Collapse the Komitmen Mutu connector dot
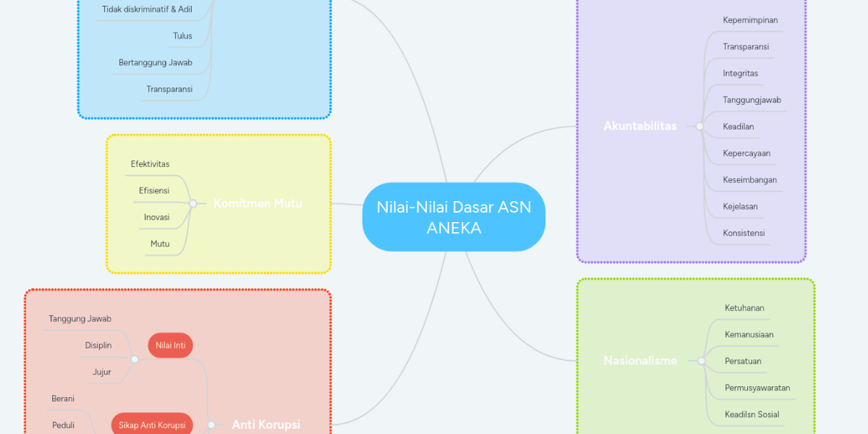 click(x=192, y=203)
